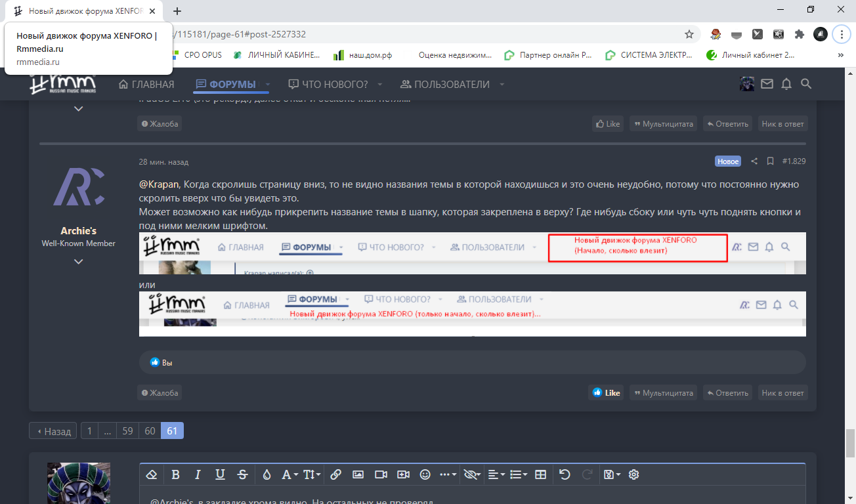Focus the reply editor text area
This screenshot has height=504, width=856.
tap(473, 495)
